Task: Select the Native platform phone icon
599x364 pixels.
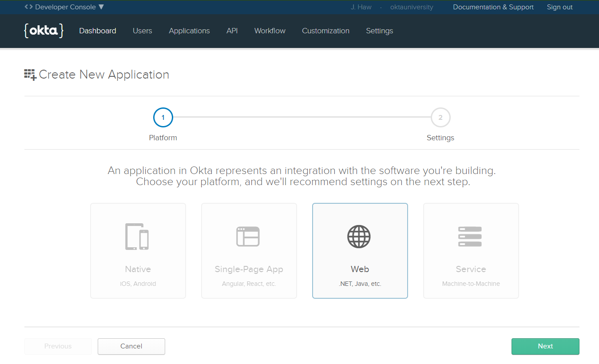Action: (137, 237)
